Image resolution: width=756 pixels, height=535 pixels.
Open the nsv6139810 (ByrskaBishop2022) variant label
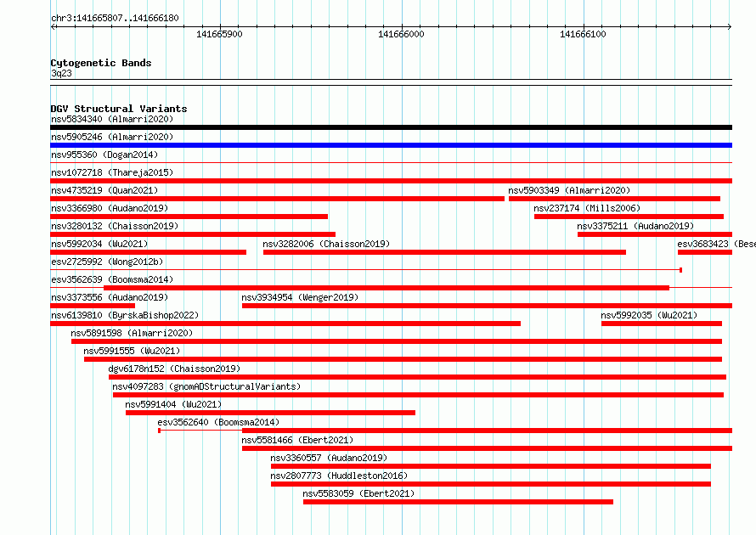click(125, 315)
